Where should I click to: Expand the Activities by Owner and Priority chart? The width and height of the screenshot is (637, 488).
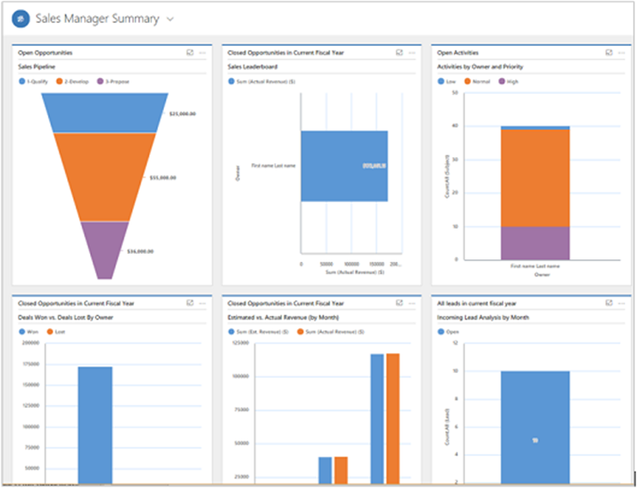(609, 53)
